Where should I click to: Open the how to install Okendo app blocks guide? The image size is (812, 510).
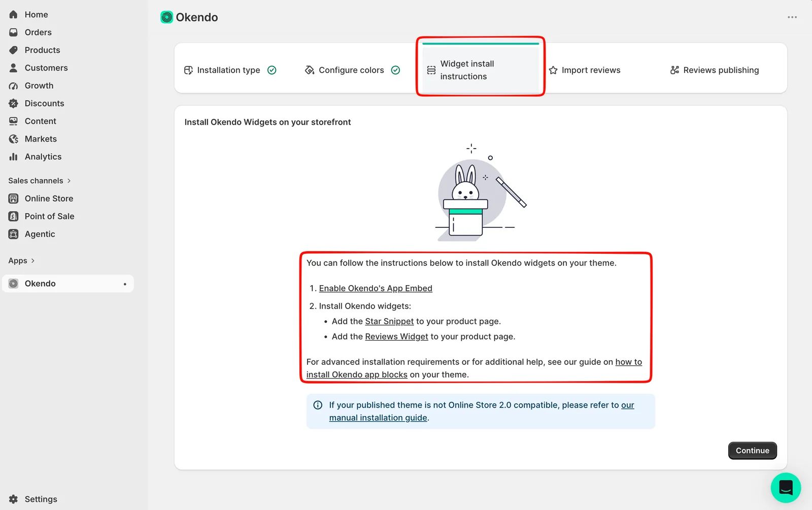coord(357,375)
